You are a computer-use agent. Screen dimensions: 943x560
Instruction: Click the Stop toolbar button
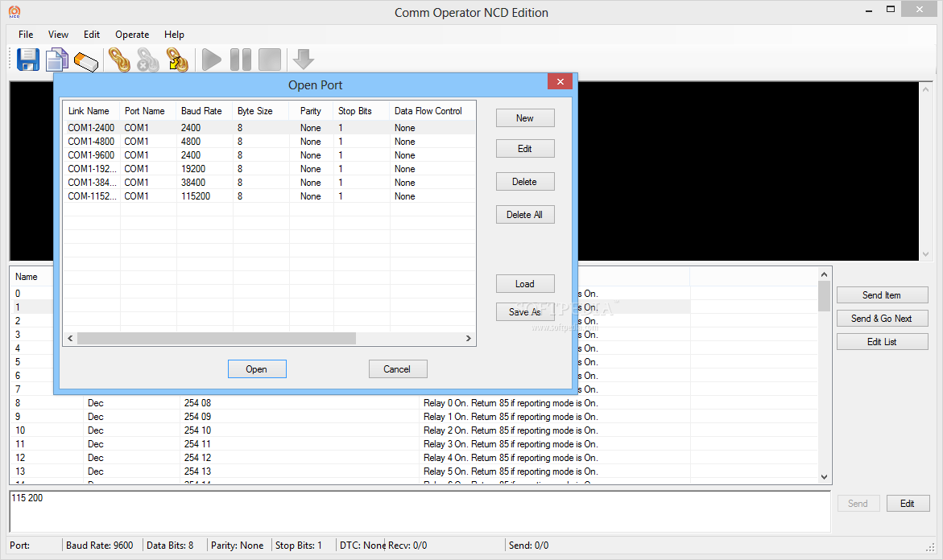pos(270,60)
